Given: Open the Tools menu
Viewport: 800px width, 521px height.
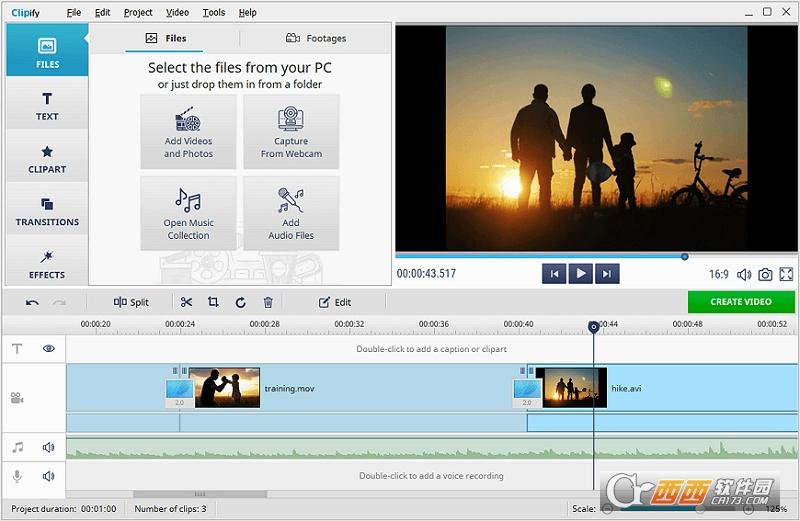Looking at the screenshot, I should click(x=213, y=12).
